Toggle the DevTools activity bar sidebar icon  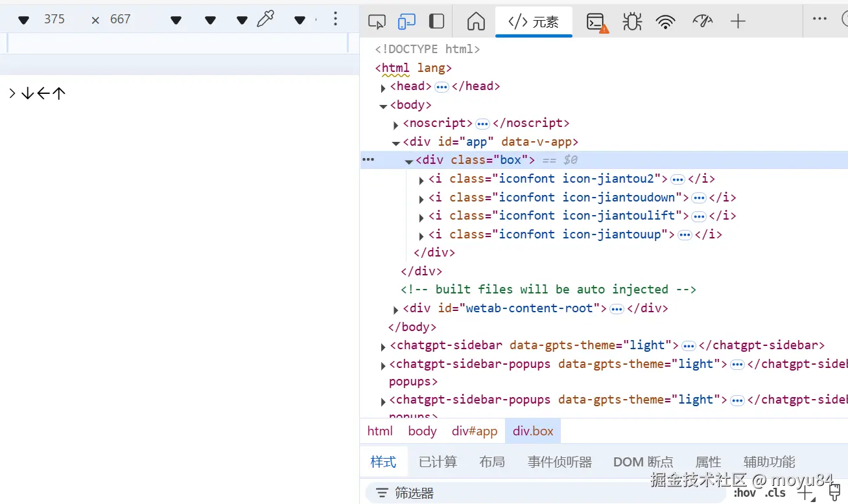coord(436,21)
